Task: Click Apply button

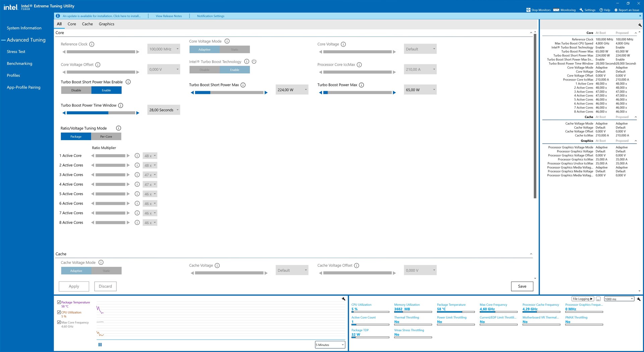Action: point(74,286)
